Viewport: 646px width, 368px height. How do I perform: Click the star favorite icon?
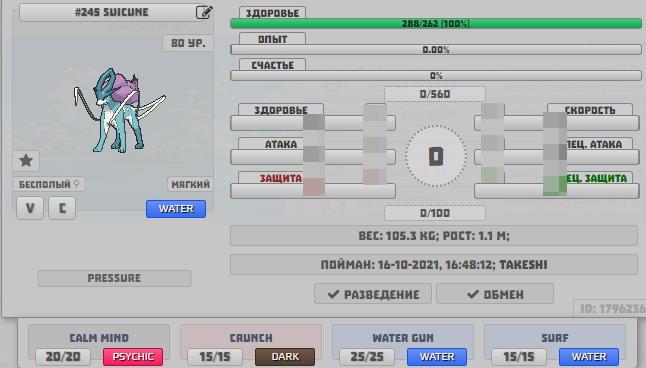point(26,161)
